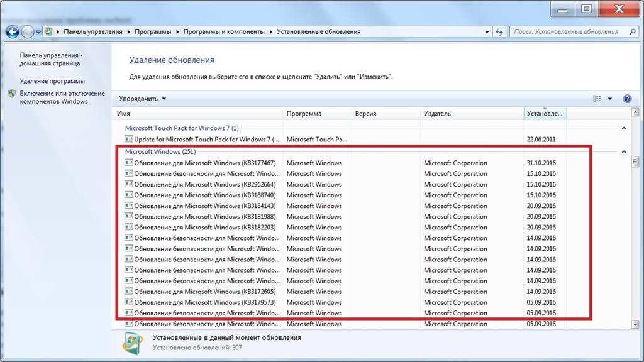Click the refresh button beside address bar
Viewport: 644px width, 362px height.
[x=499, y=31]
